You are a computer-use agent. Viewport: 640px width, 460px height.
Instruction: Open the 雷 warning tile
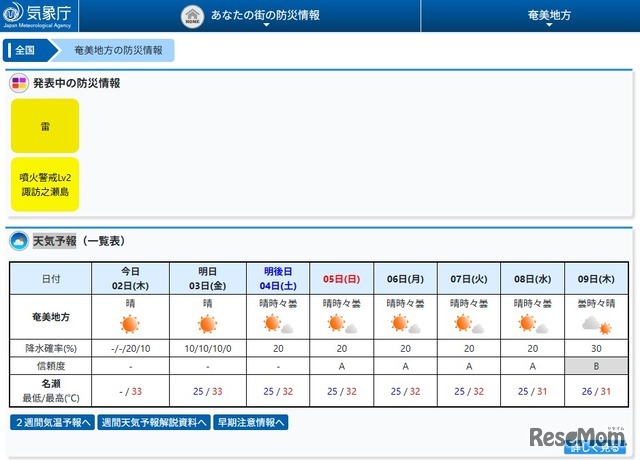tap(45, 126)
